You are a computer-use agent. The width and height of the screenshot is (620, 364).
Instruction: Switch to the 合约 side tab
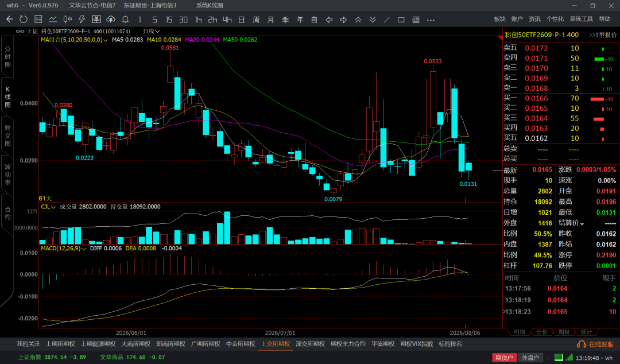click(7, 213)
